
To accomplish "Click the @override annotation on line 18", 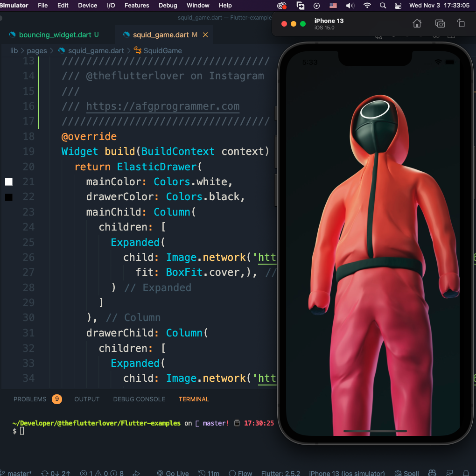I will click(x=89, y=136).
